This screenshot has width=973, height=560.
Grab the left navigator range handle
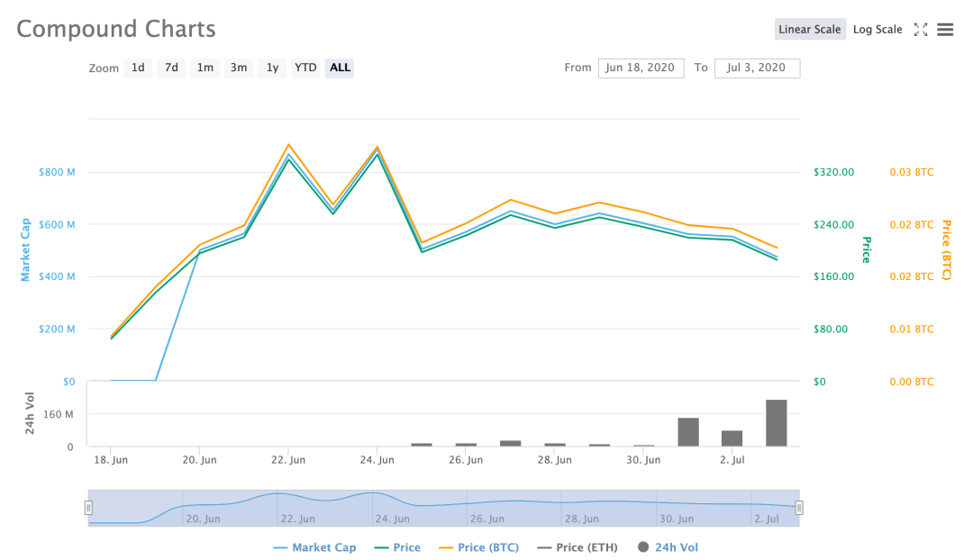(88, 508)
